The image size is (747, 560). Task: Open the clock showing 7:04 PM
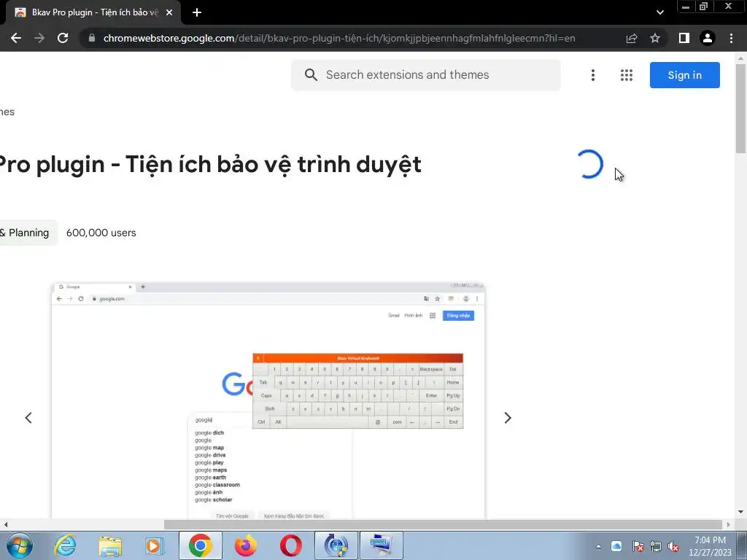coord(710,546)
